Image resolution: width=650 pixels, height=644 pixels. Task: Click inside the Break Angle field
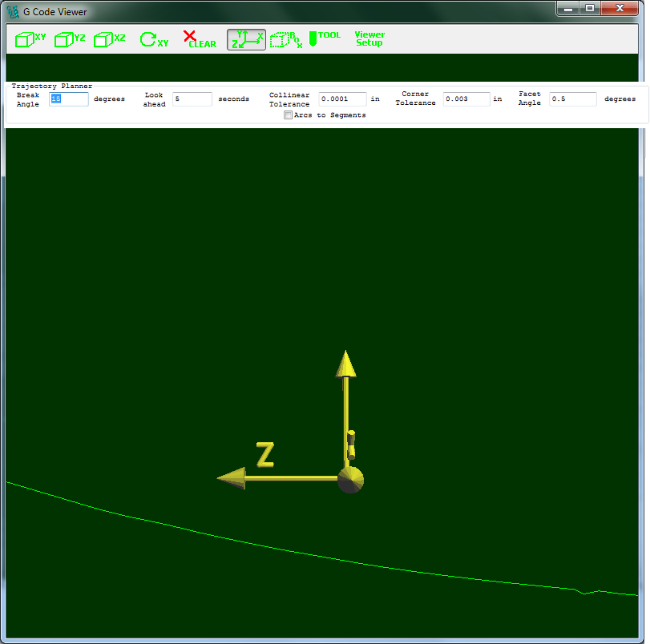click(x=68, y=99)
